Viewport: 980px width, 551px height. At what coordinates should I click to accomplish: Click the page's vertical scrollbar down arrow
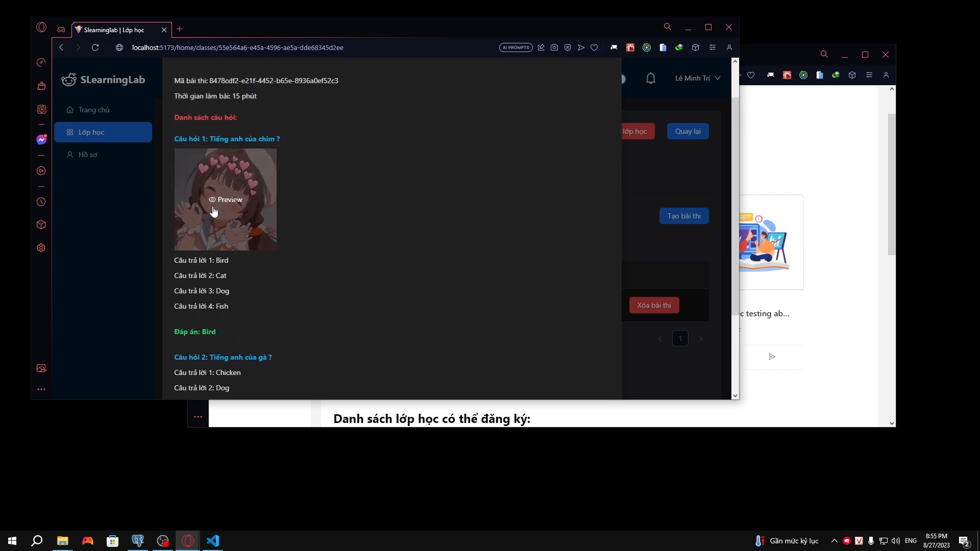735,395
